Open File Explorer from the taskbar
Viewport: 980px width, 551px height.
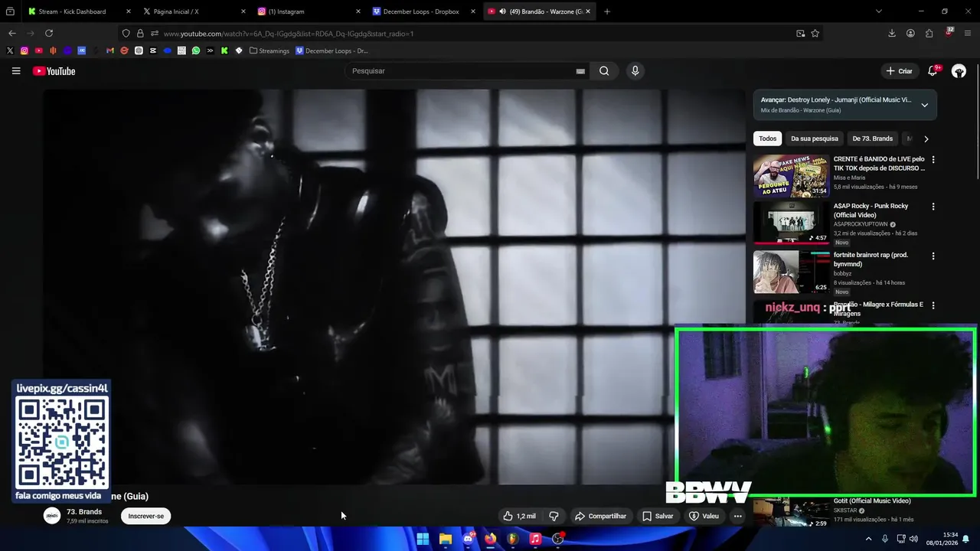click(x=446, y=539)
